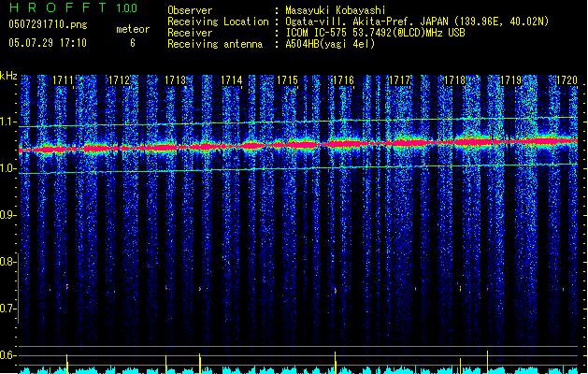Click the kHz axis unit label

pyautogui.click(x=8, y=76)
